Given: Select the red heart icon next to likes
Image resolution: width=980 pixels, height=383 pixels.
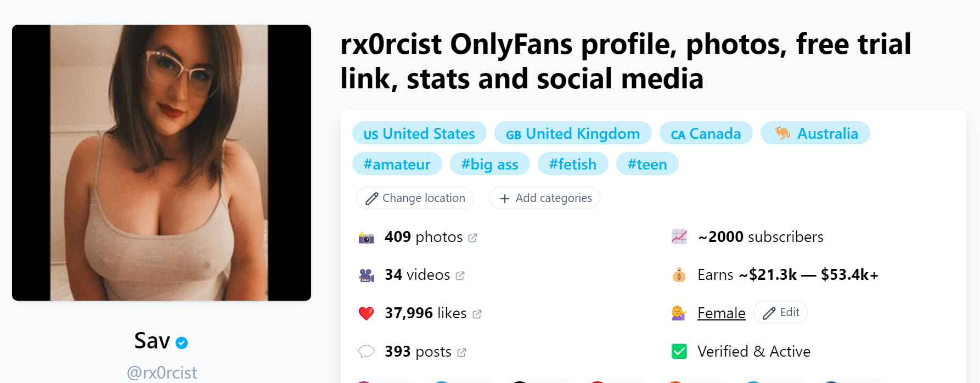Looking at the screenshot, I should click(x=366, y=313).
